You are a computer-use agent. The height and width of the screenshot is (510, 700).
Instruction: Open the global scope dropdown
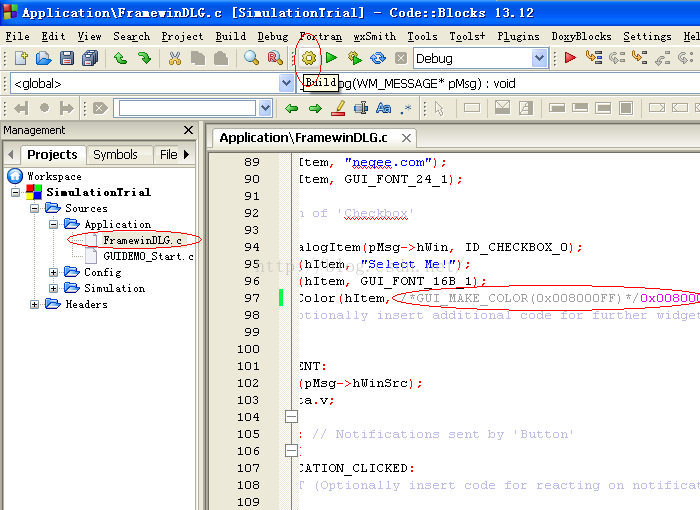pos(286,84)
